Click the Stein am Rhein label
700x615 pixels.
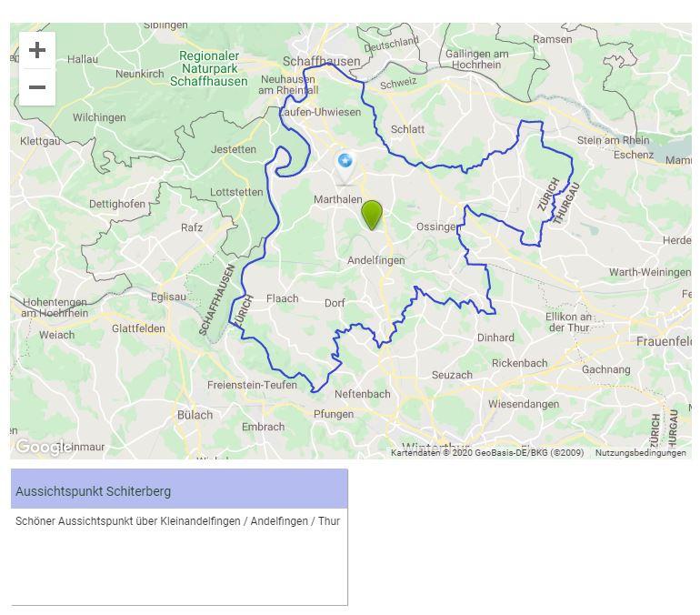pyautogui.click(x=613, y=140)
